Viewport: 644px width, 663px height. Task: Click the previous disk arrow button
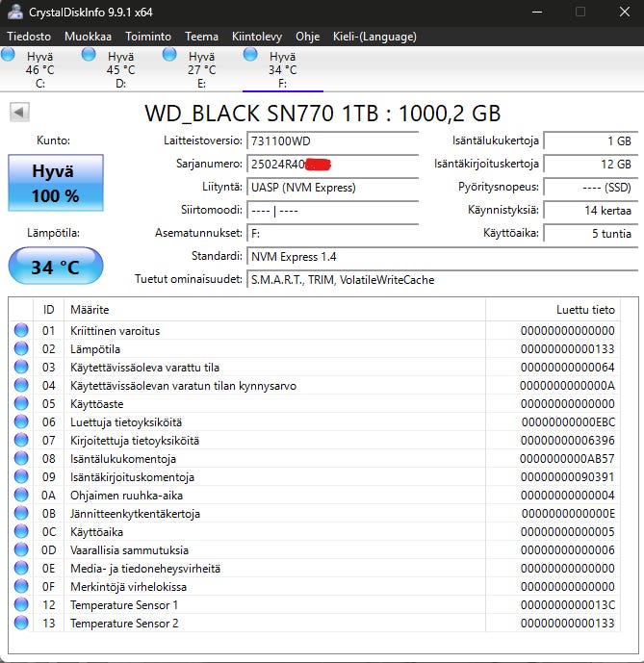19,113
